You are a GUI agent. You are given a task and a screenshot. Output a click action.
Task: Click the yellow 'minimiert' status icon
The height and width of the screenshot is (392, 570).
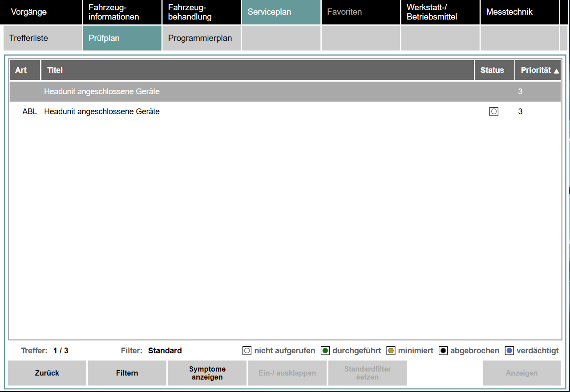[x=391, y=351]
